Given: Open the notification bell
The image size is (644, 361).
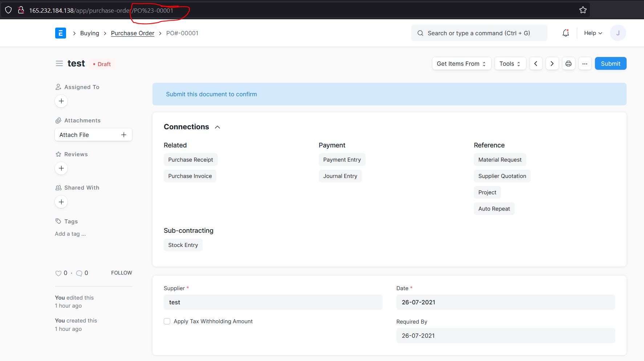Looking at the screenshot, I should pos(565,33).
